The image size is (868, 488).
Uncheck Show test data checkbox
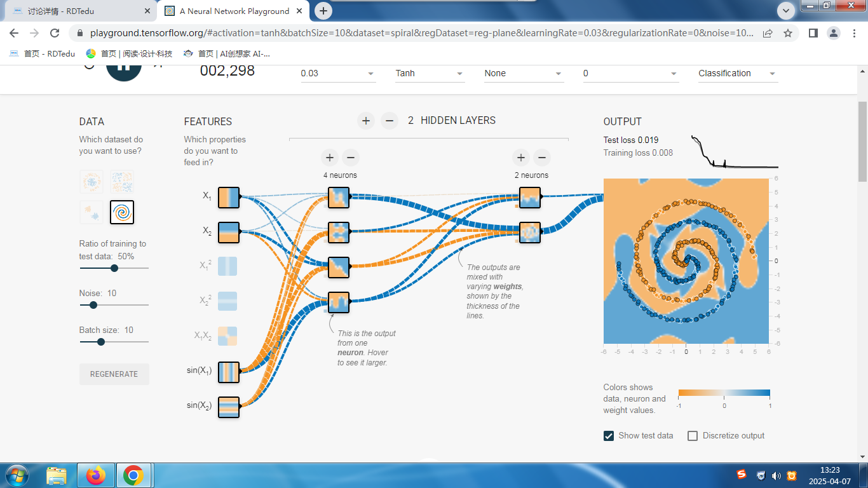609,436
